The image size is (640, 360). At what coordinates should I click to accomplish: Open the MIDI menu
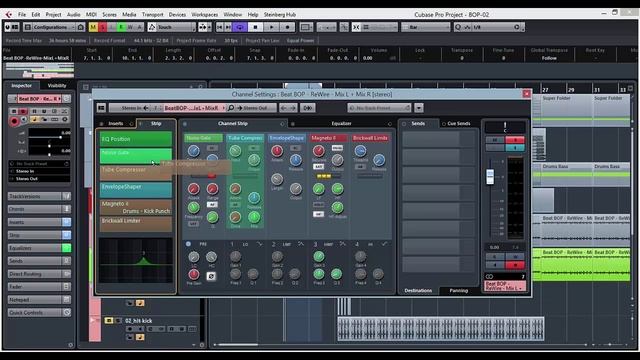91,14
